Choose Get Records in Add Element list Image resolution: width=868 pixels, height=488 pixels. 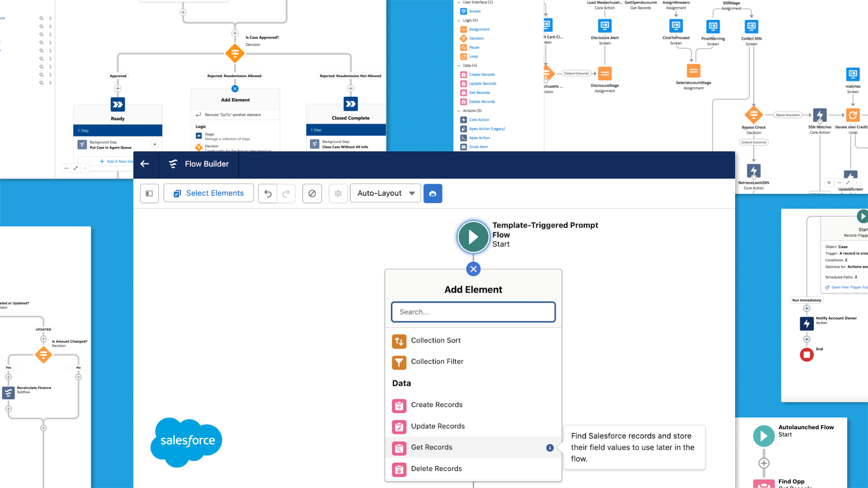[x=473, y=447]
